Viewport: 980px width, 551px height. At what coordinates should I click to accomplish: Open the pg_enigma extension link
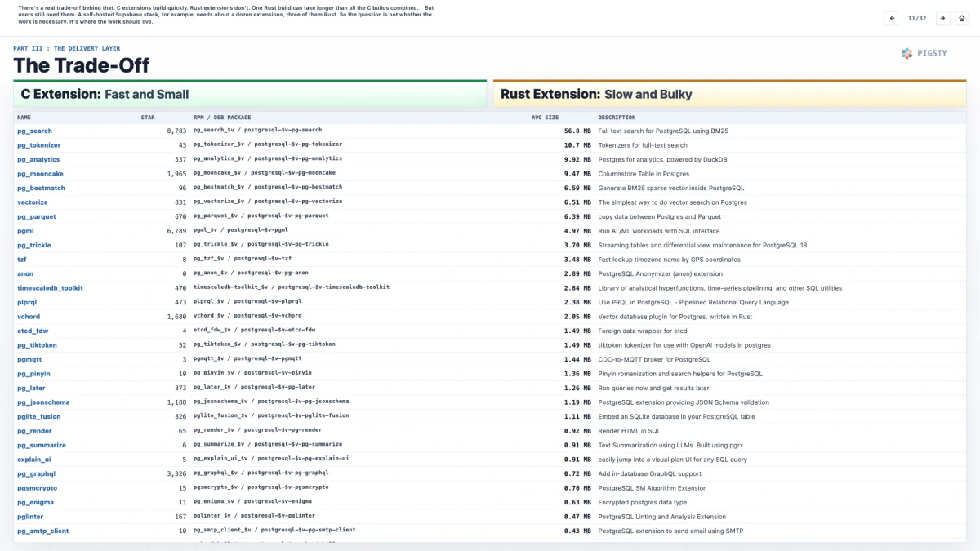(x=35, y=502)
